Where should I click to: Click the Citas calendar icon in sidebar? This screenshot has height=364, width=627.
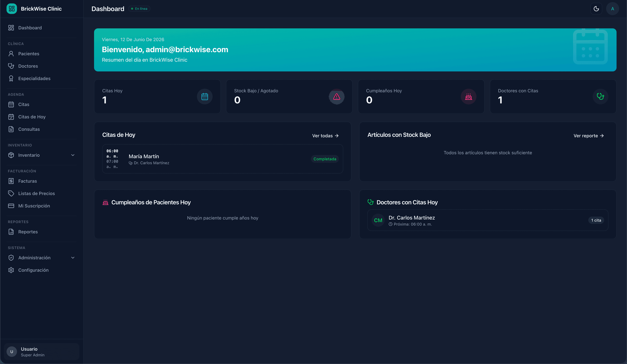point(11,104)
